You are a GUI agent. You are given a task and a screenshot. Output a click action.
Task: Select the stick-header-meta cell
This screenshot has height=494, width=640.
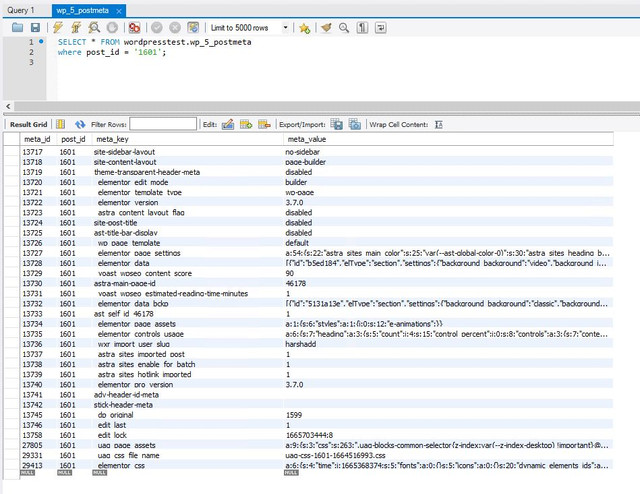point(187,405)
